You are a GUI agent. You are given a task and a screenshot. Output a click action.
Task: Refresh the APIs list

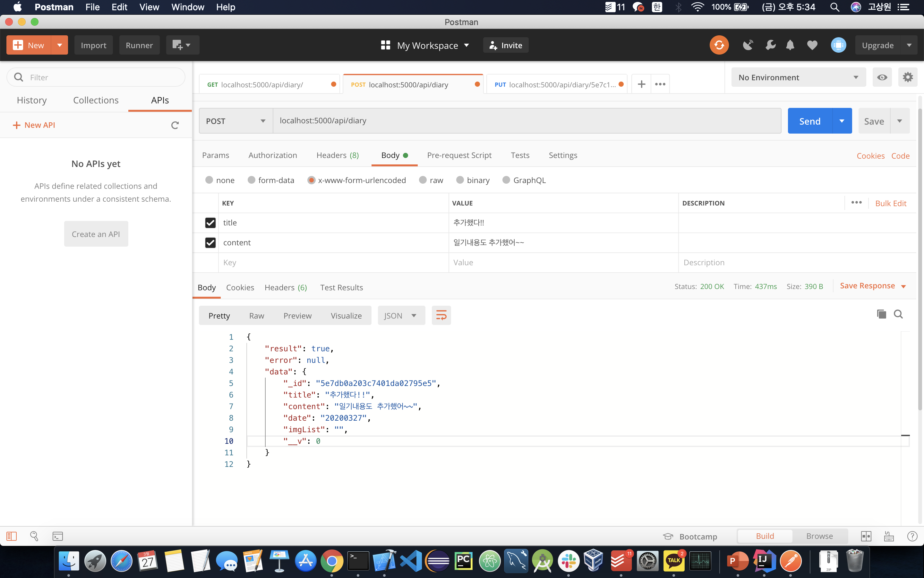tap(175, 125)
